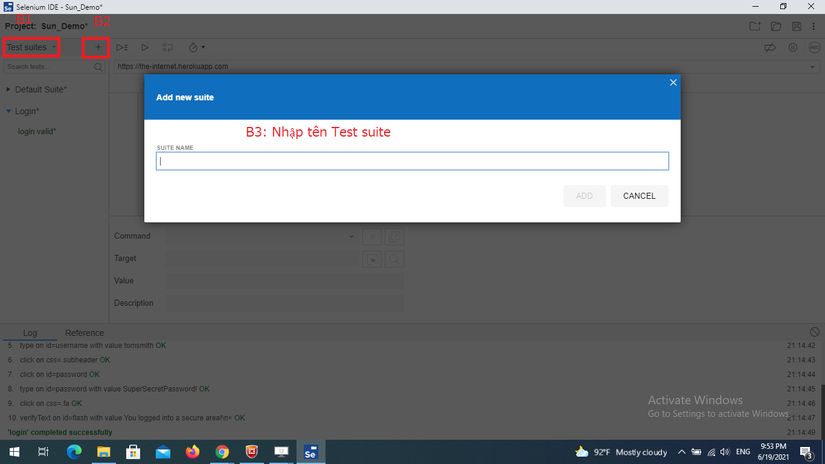Click the Target input field
The width and height of the screenshot is (825, 464).
click(263, 259)
